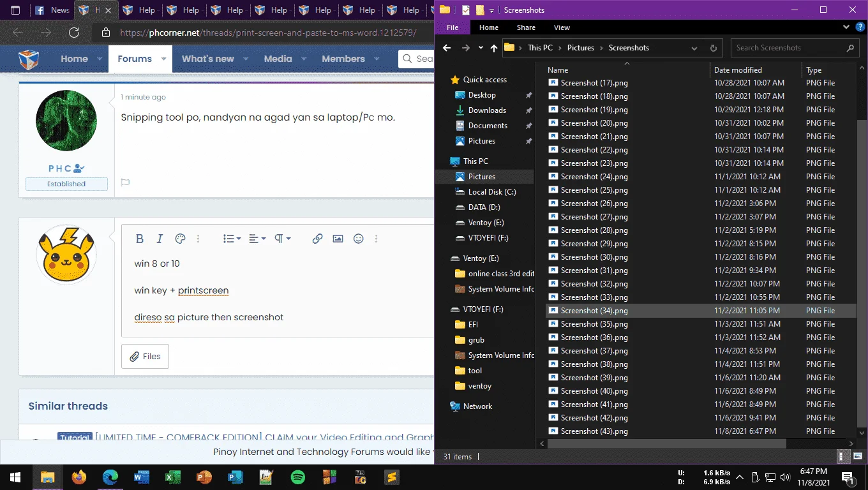Open the text color palette icon
This screenshot has height=490, width=868.
tap(180, 239)
